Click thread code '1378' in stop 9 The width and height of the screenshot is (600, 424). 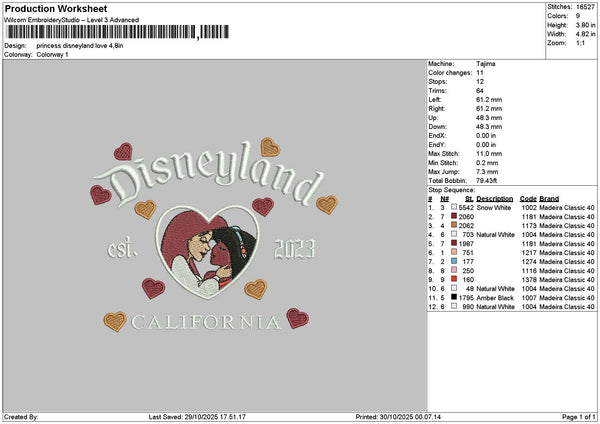pos(529,279)
